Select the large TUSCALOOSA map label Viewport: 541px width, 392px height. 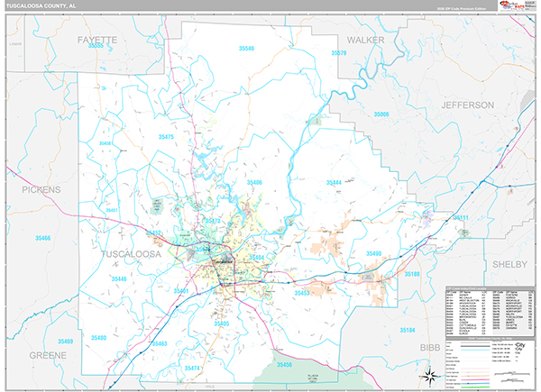[131, 254]
